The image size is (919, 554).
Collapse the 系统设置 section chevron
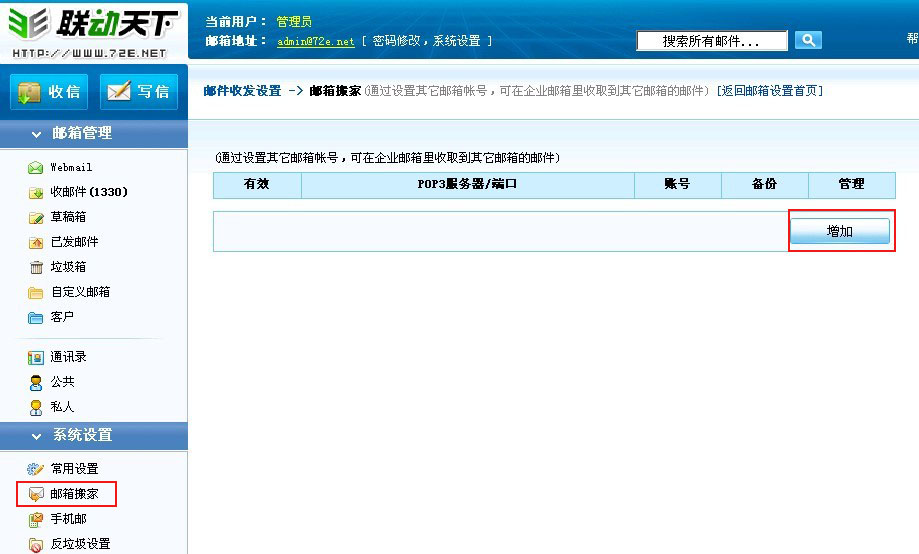[36, 436]
